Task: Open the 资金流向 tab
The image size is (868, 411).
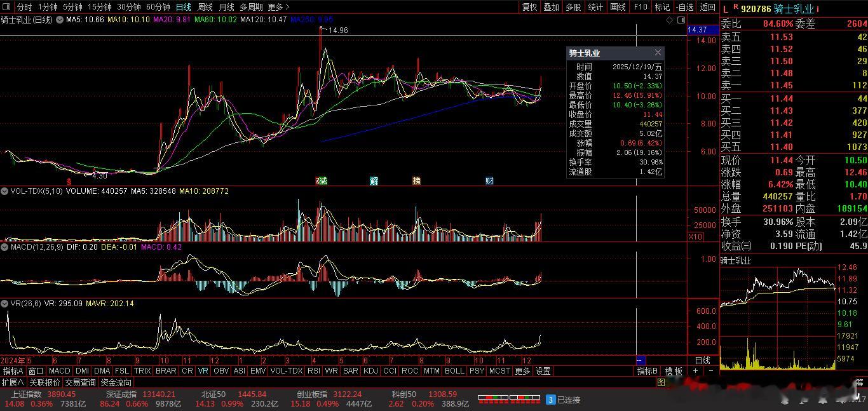Action: [116, 382]
